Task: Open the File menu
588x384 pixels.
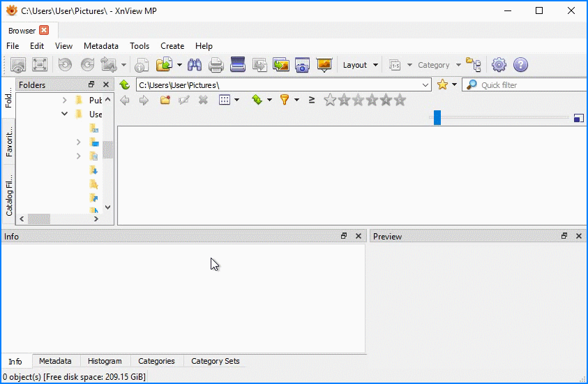Action: [13, 46]
